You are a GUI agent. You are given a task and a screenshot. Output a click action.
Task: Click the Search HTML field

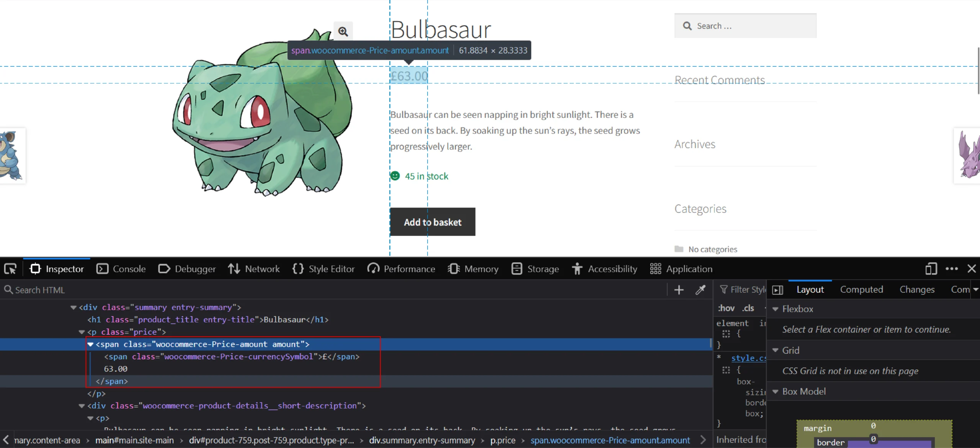tap(333, 290)
